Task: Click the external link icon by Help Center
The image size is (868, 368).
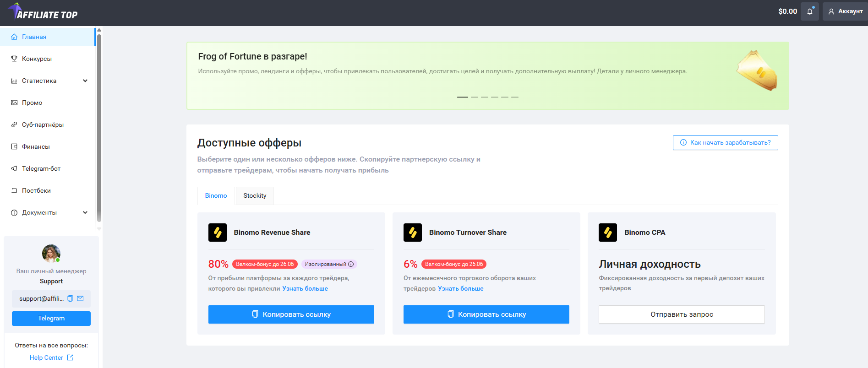Action: tap(70, 357)
